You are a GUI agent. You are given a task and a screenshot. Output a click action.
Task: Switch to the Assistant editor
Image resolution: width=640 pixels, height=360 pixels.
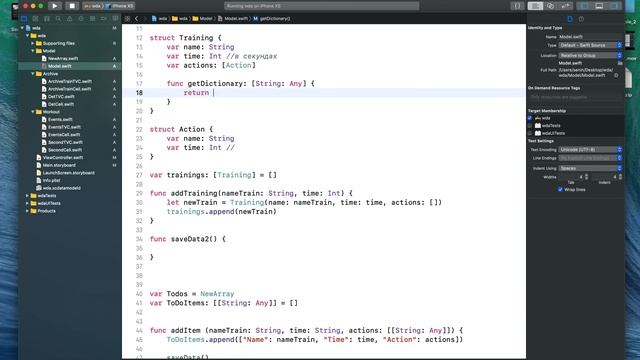pyautogui.click(x=550, y=6)
